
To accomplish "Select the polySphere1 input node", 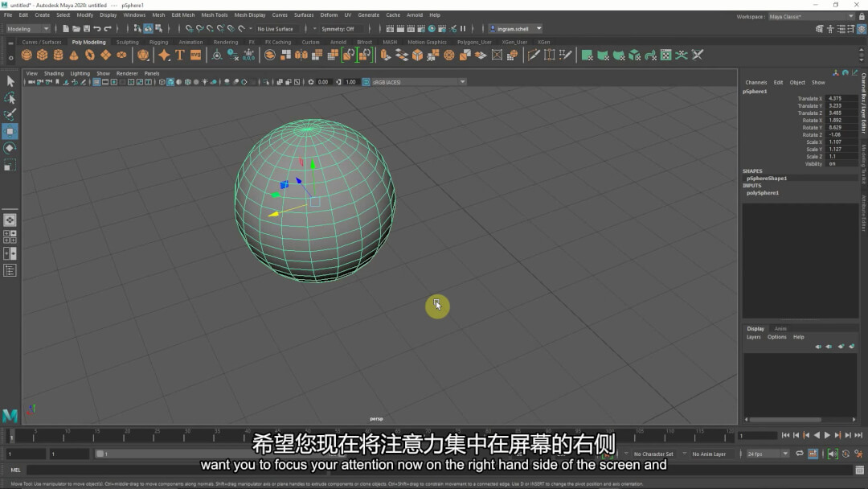I will (x=763, y=193).
